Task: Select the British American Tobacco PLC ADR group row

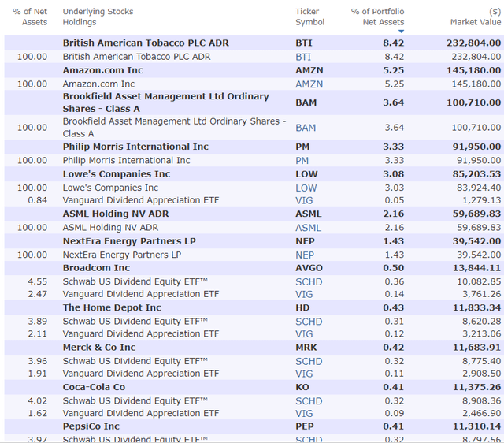Action: 254,43
